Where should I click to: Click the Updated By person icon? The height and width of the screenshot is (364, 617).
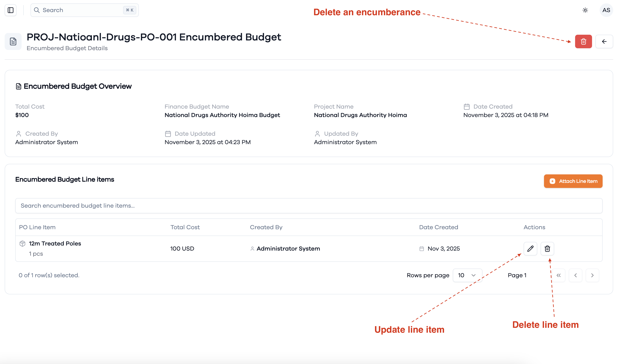coord(317,134)
